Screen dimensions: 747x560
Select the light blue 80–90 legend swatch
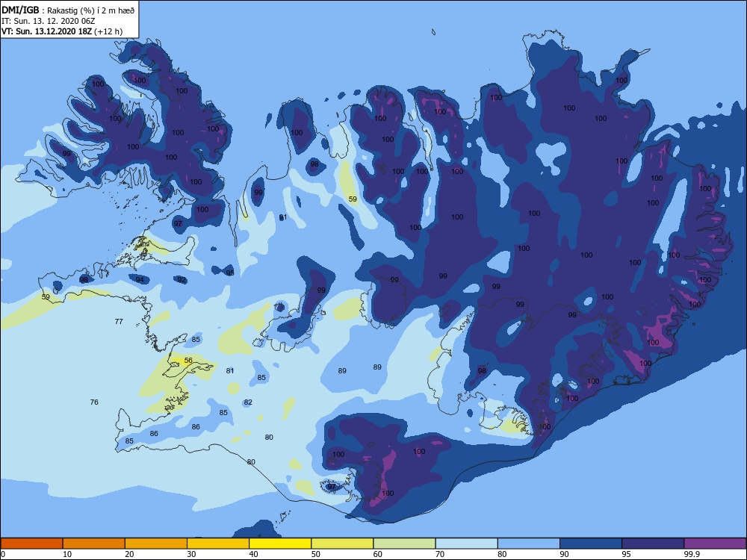pyautogui.click(x=529, y=544)
